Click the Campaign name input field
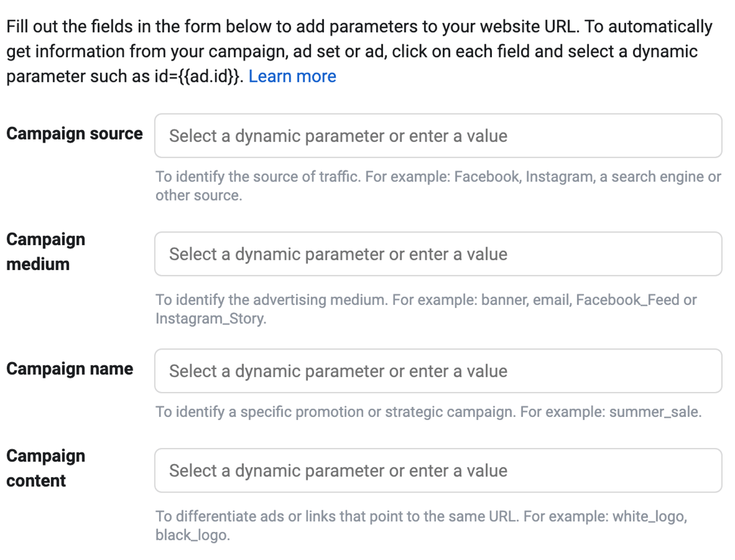The height and width of the screenshot is (560, 735). (x=439, y=371)
